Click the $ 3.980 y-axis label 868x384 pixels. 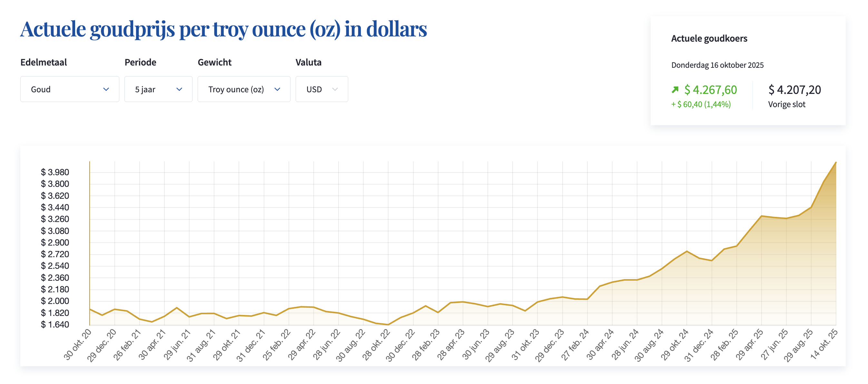click(x=55, y=172)
